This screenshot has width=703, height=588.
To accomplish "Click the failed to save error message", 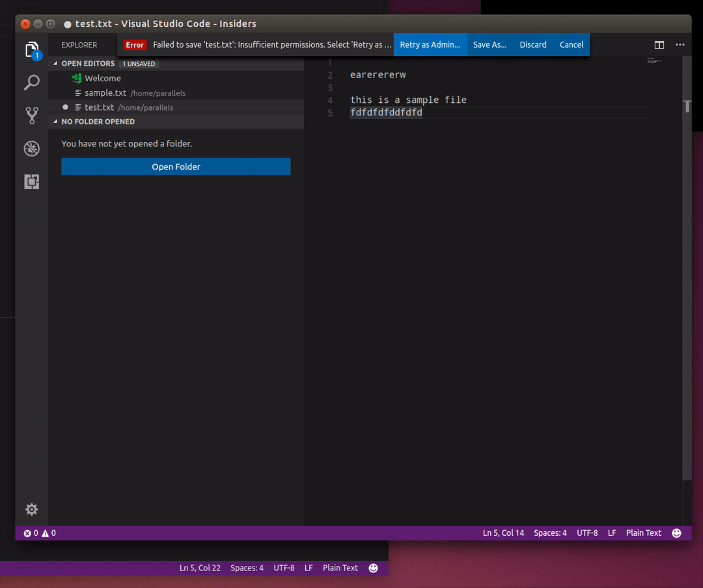I will click(272, 45).
